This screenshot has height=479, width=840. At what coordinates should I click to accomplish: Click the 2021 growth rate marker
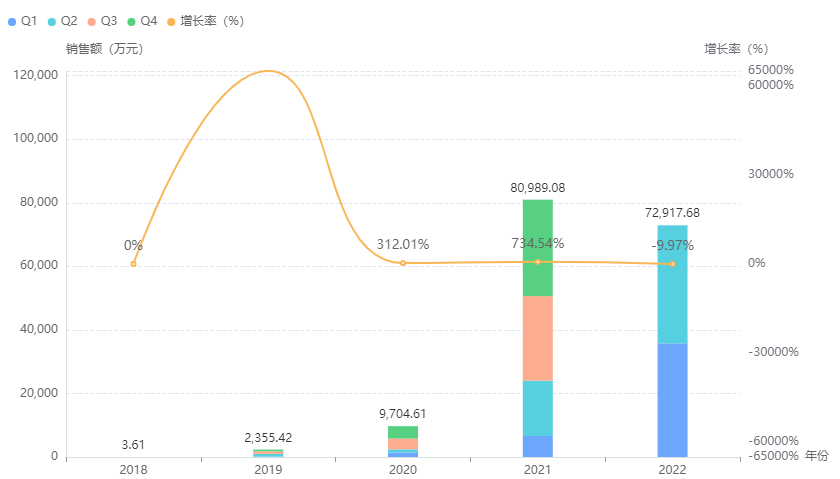[x=538, y=262]
